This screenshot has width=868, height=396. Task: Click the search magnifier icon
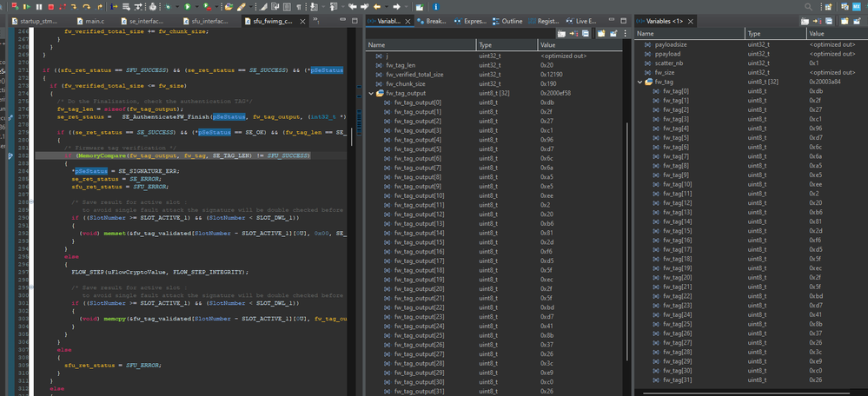coord(809,7)
